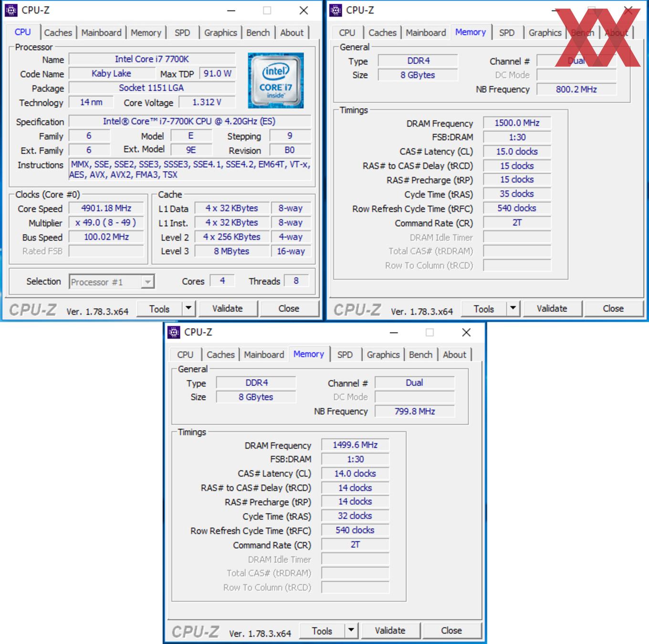Open Mainboard tab in top-right Memory window
The width and height of the screenshot is (649, 644).
point(426,32)
